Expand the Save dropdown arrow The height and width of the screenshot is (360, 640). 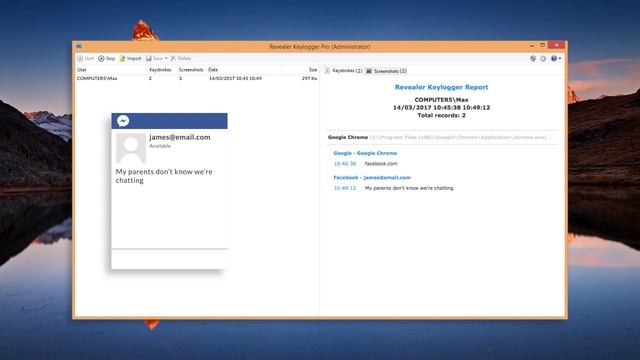pos(166,59)
